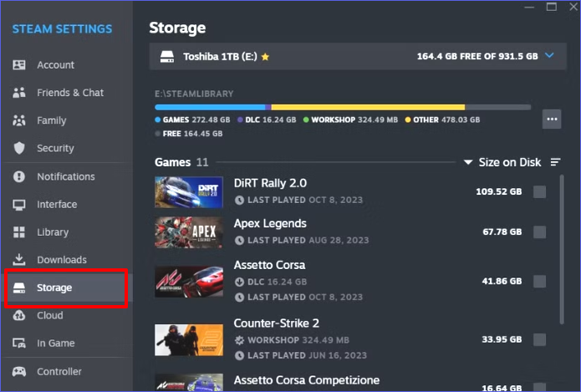Click the gold default-drive star icon
This screenshot has height=392, width=581.
pos(265,57)
